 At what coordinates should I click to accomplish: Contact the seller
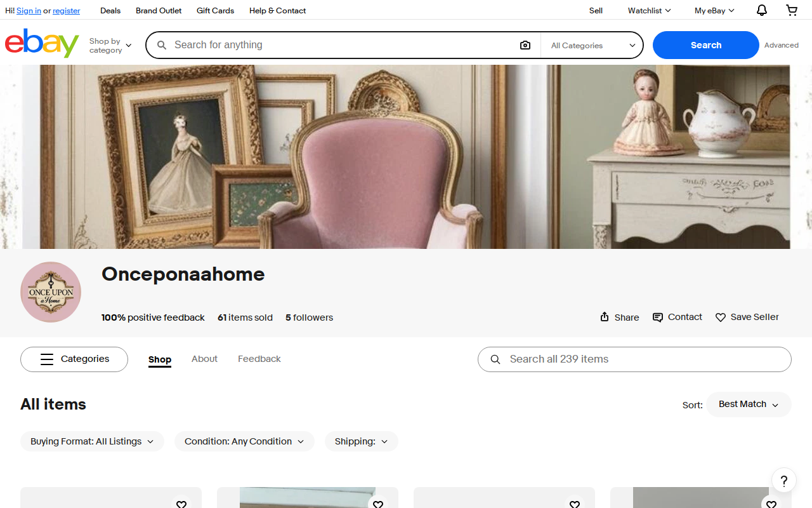coord(678,317)
